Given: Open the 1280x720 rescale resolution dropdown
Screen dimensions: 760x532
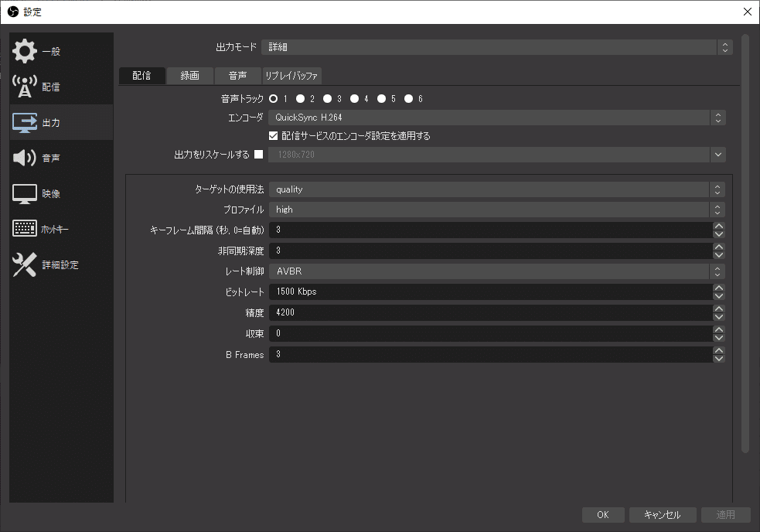Looking at the screenshot, I should tap(497, 155).
